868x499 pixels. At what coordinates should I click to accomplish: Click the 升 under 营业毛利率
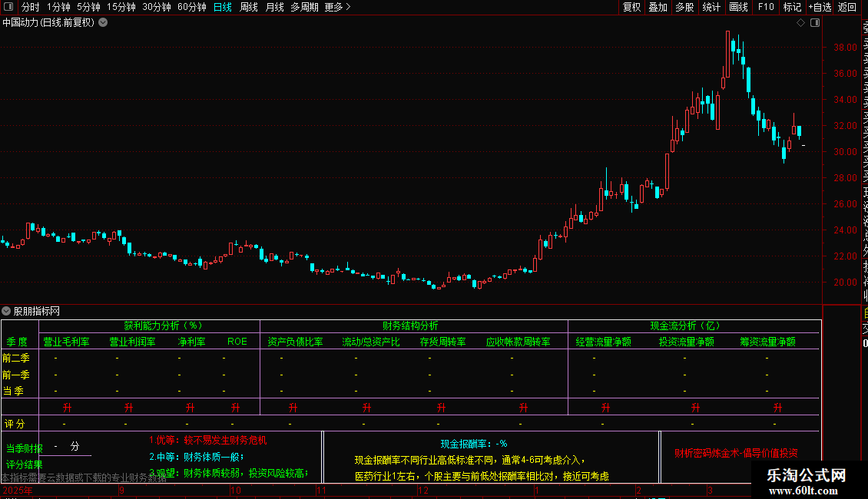click(67, 408)
